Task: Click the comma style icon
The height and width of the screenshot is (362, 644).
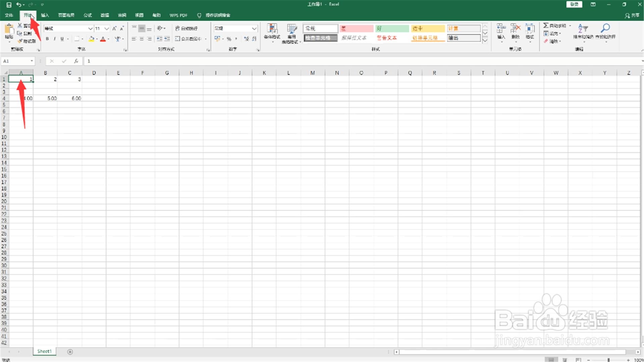Action: [x=236, y=39]
